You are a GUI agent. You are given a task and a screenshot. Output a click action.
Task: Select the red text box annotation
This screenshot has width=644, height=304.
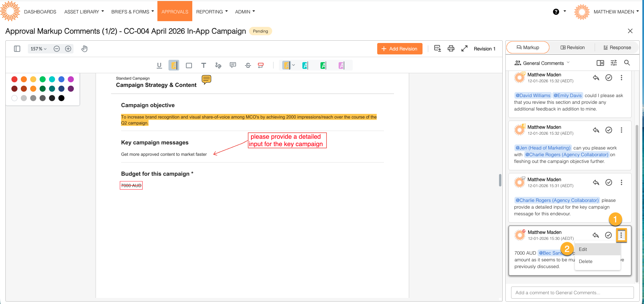click(287, 140)
